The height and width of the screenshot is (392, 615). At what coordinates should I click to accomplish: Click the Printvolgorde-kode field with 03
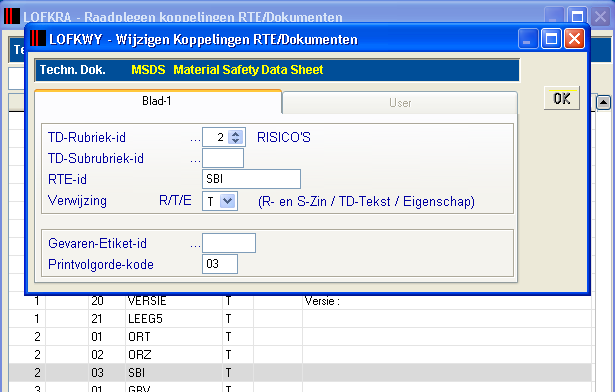tap(220, 264)
